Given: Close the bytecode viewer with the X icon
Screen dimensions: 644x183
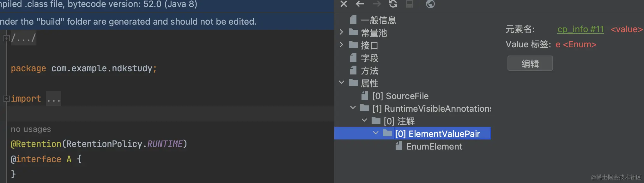Looking at the screenshot, I should (344, 4).
